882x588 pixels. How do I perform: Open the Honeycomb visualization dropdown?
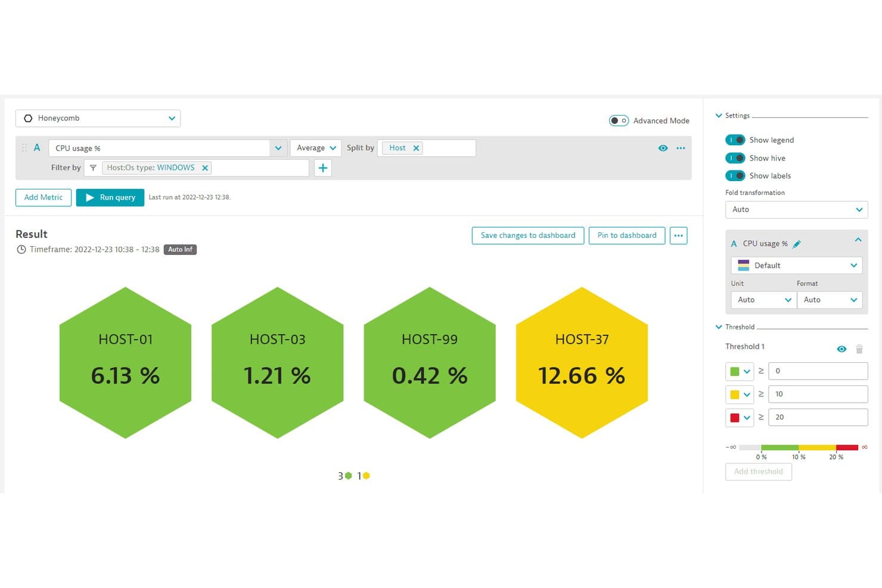pos(98,118)
